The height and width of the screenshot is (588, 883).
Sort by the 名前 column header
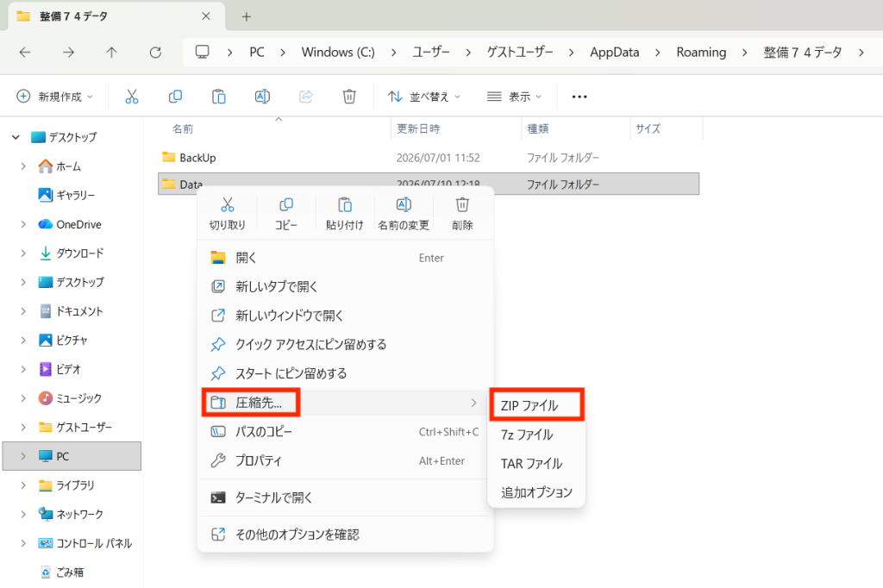pyautogui.click(x=183, y=129)
